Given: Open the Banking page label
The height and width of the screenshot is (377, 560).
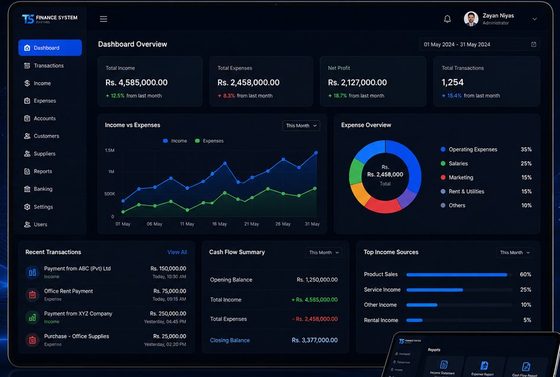Looking at the screenshot, I should [x=43, y=189].
